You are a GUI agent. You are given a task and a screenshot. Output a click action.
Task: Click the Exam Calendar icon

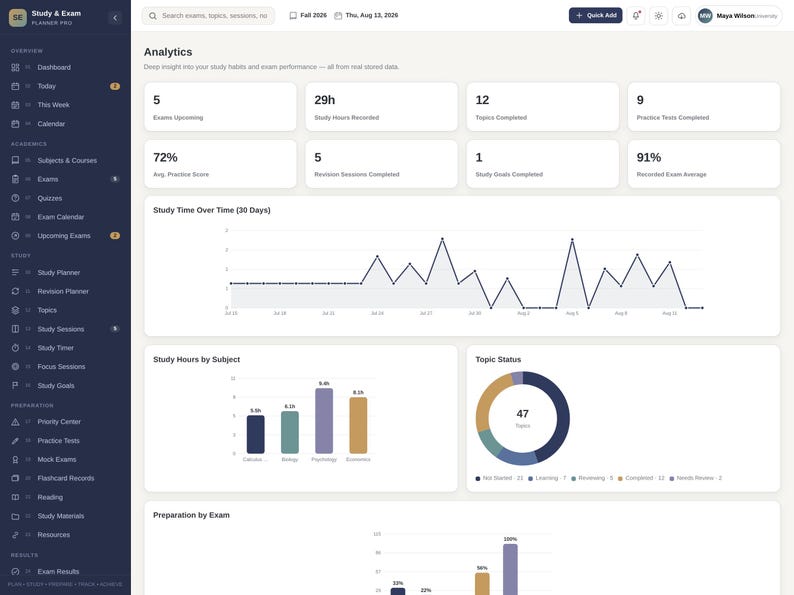pos(15,217)
